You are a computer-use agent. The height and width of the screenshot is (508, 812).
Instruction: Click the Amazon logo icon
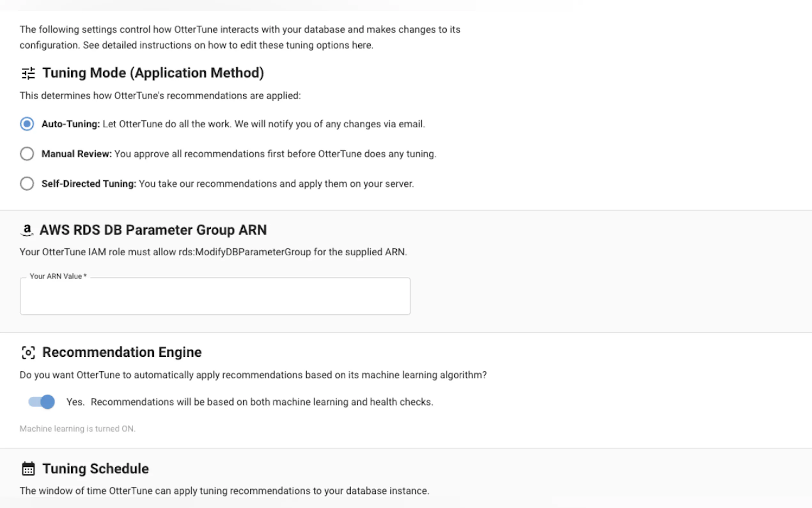[27, 230]
